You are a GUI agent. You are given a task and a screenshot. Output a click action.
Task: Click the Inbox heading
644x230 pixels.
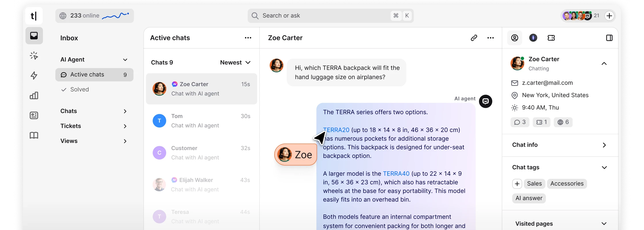[69, 38]
